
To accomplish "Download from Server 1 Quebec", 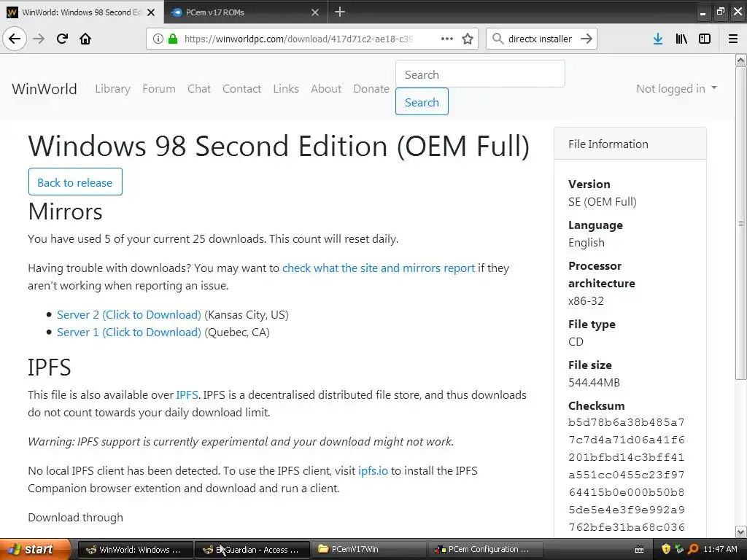I will click(x=128, y=332).
